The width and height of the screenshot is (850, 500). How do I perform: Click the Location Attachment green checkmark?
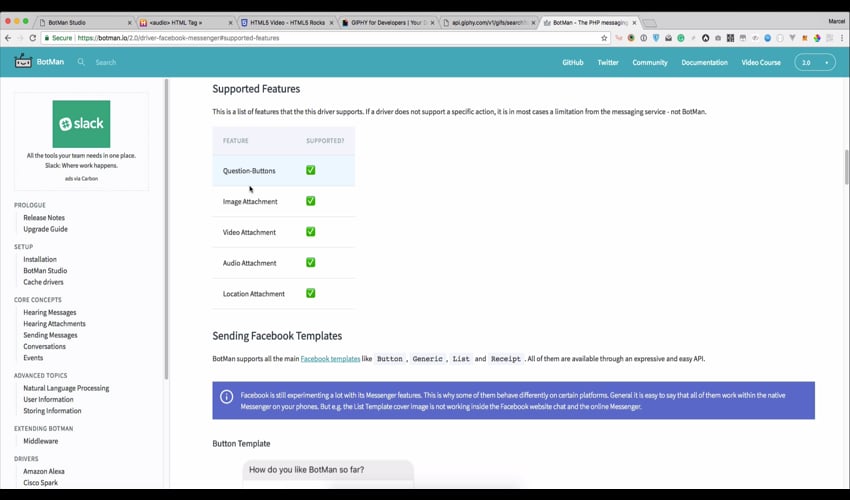pyautogui.click(x=311, y=293)
